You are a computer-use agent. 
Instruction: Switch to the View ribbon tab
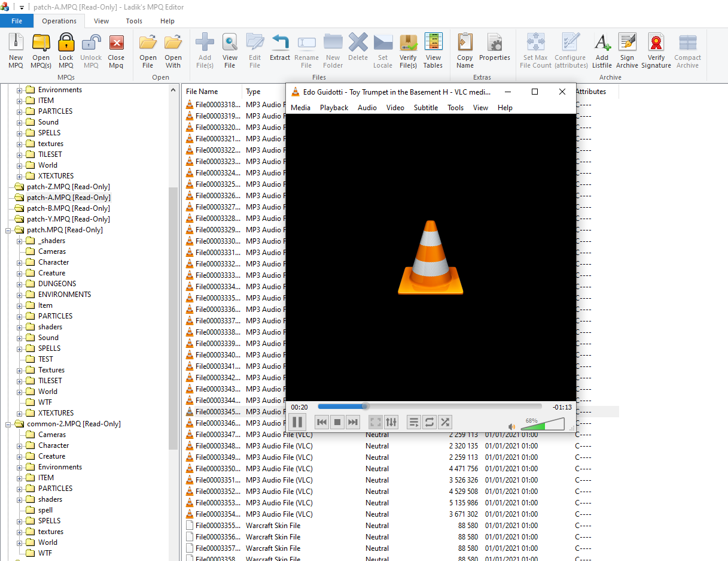click(101, 21)
